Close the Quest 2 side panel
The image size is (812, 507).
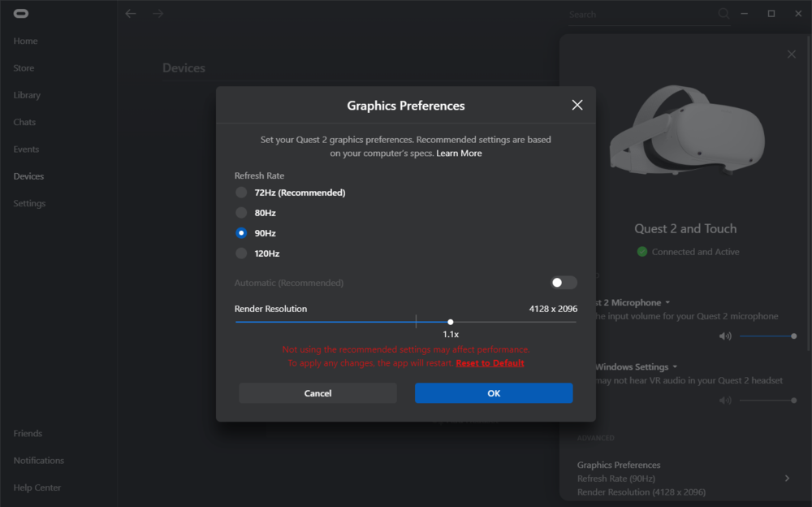click(x=792, y=54)
